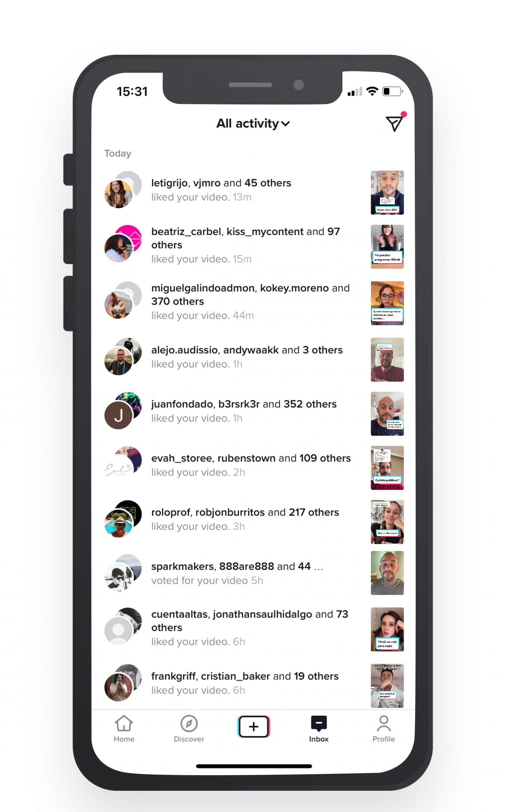View the 'Tiktok no vale para nada' thumbnail
This screenshot has width=508, height=812.
coord(387,629)
